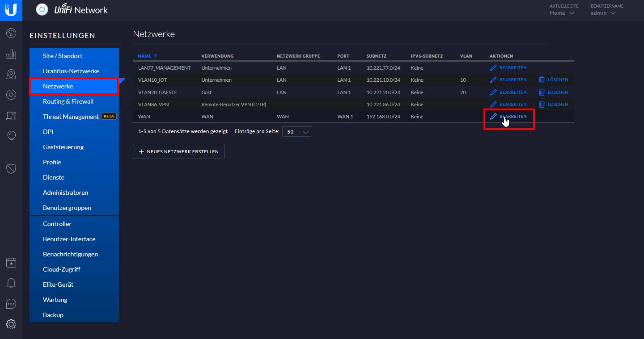Screen dimensions: 644x339
Task: Click WAN 1 port cell
Action: point(345,116)
